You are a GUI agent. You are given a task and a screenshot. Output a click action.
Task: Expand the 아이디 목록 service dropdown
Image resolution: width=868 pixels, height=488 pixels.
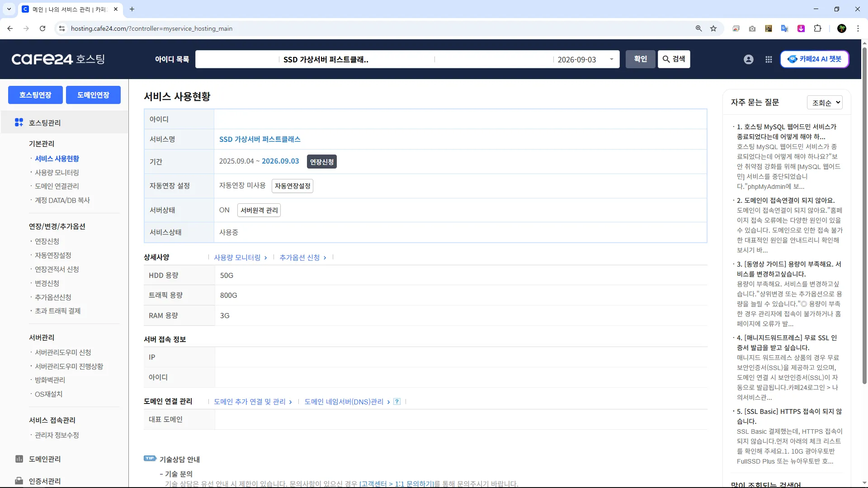click(x=611, y=59)
